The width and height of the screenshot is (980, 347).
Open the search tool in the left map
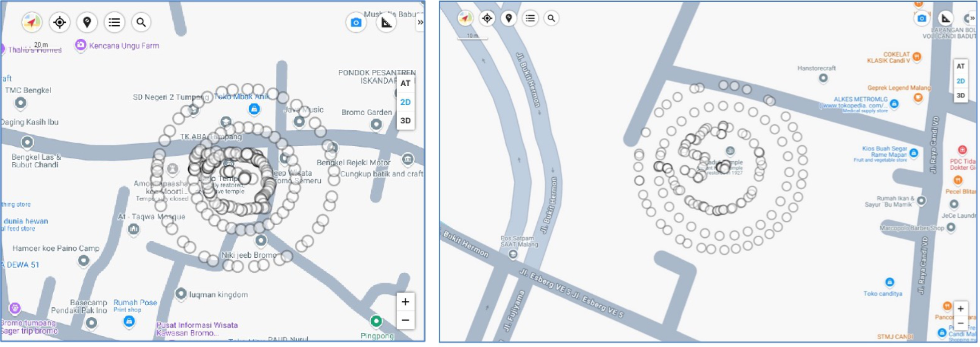[x=141, y=22]
